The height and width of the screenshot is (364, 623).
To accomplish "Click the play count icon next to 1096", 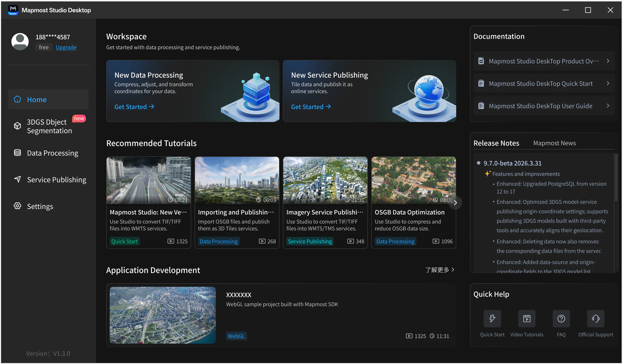I will (436, 241).
